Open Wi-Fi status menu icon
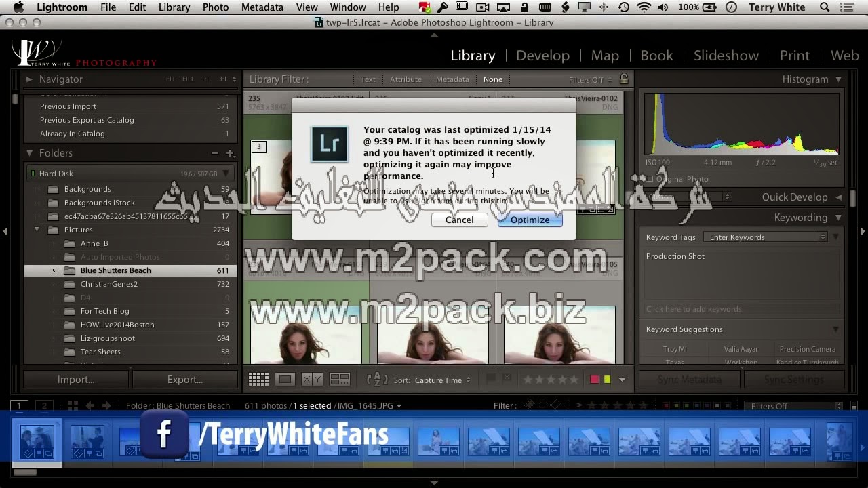This screenshot has height=488, width=868. tap(644, 7)
